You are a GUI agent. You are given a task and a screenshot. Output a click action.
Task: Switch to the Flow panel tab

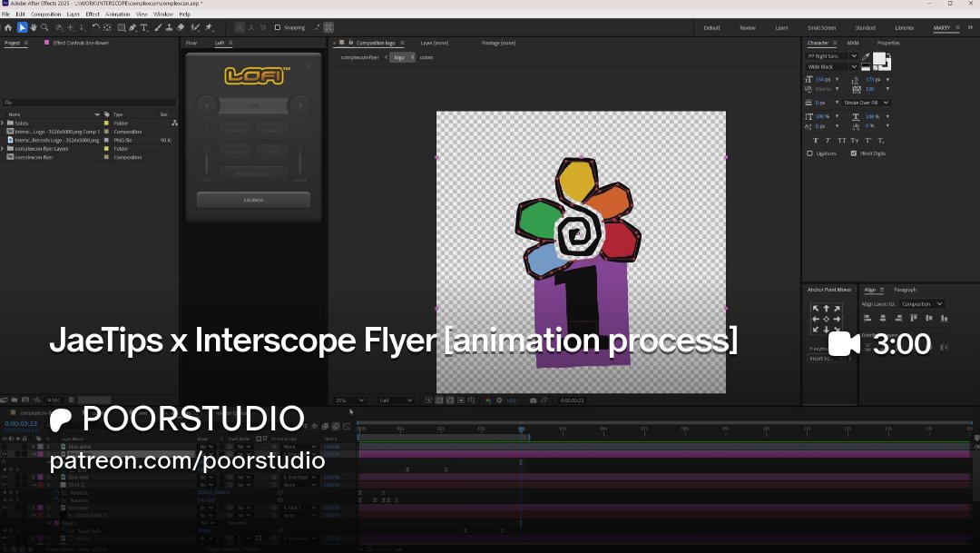point(191,44)
